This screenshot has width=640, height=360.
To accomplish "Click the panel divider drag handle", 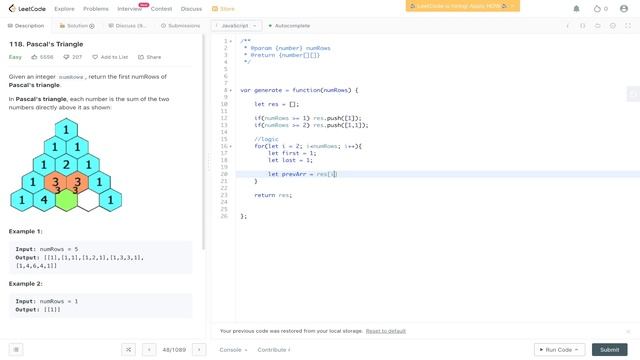I will [209, 162].
